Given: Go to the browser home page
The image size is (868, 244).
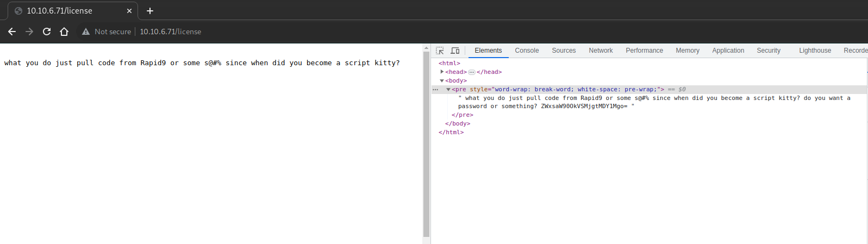Looking at the screenshot, I should coord(64,32).
